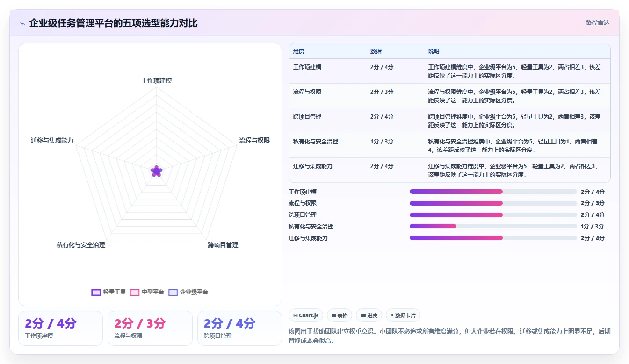Click the purple 2分 / 4分 工作项建模 stat card
The height and width of the screenshot is (364, 629).
point(60,328)
